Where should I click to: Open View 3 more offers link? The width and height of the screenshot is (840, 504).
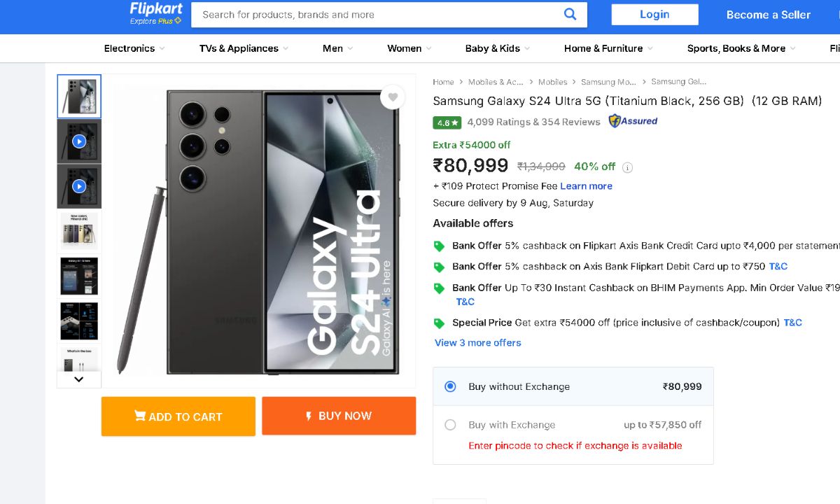pyautogui.click(x=478, y=343)
